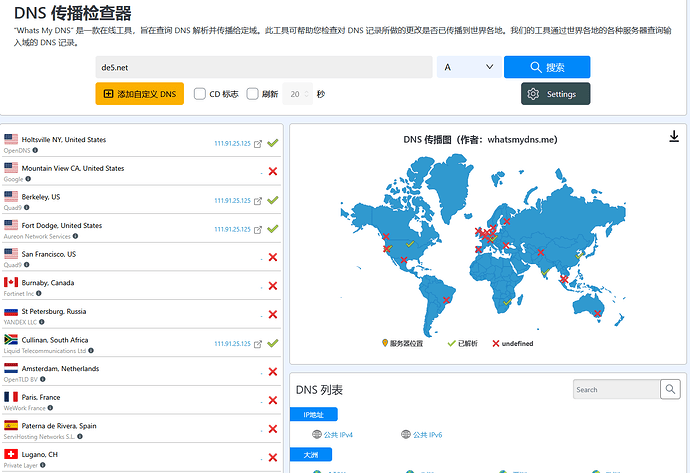The width and height of the screenshot is (690, 473).
Task: Click the blue 搜索 search button
Action: (x=547, y=67)
